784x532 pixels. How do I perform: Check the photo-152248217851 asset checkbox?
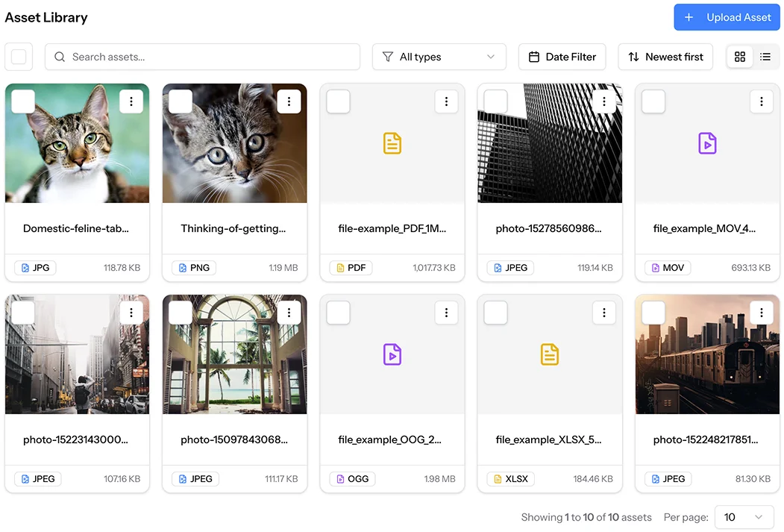[x=653, y=313]
